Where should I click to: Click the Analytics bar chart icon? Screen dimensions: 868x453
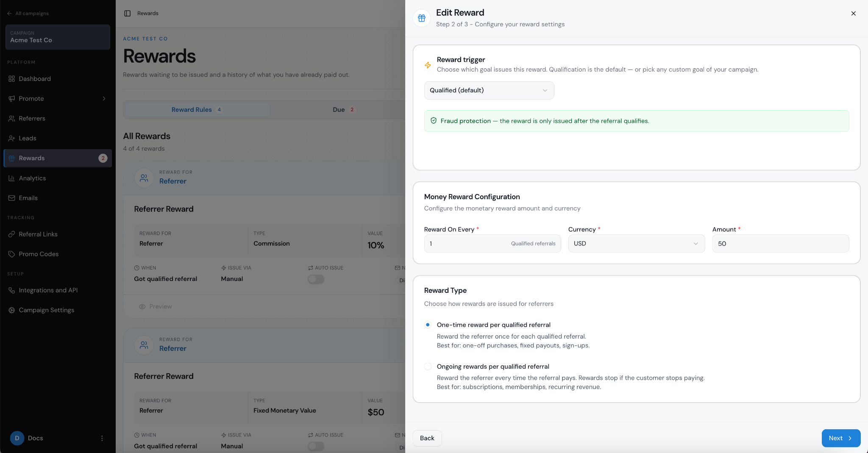pos(11,178)
